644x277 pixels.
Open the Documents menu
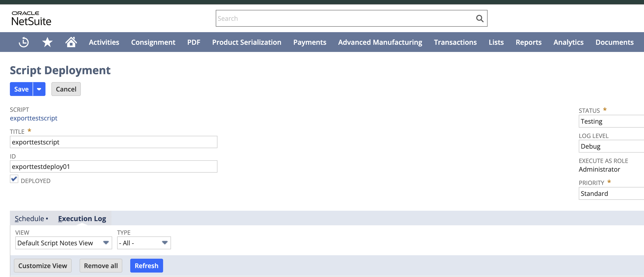(x=615, y=42)
